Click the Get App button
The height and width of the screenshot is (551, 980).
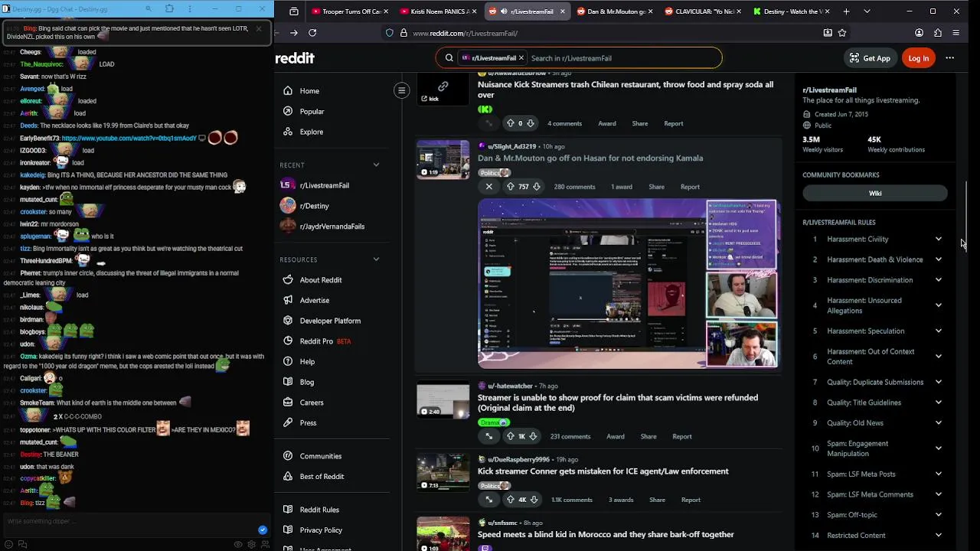tap(870, 58)
